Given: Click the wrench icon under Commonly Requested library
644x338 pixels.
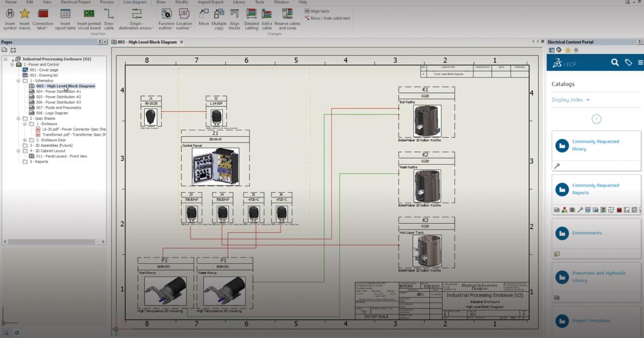Looking at the screenshot, I should [557, 166].
